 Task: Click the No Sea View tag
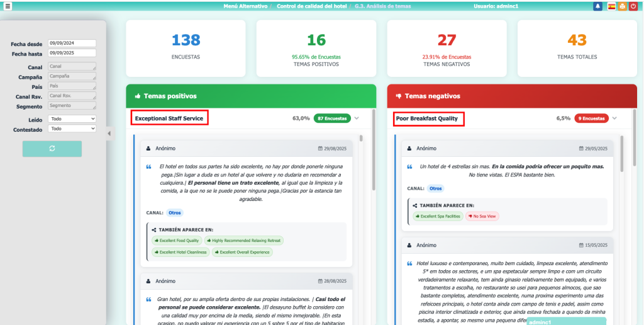(x=482, y=216)
